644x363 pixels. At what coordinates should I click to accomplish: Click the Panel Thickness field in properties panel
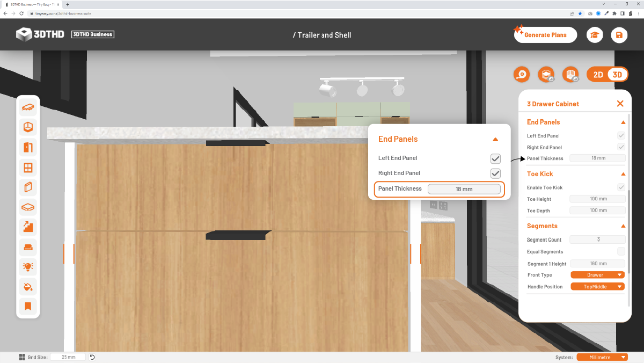click(597, 158)
